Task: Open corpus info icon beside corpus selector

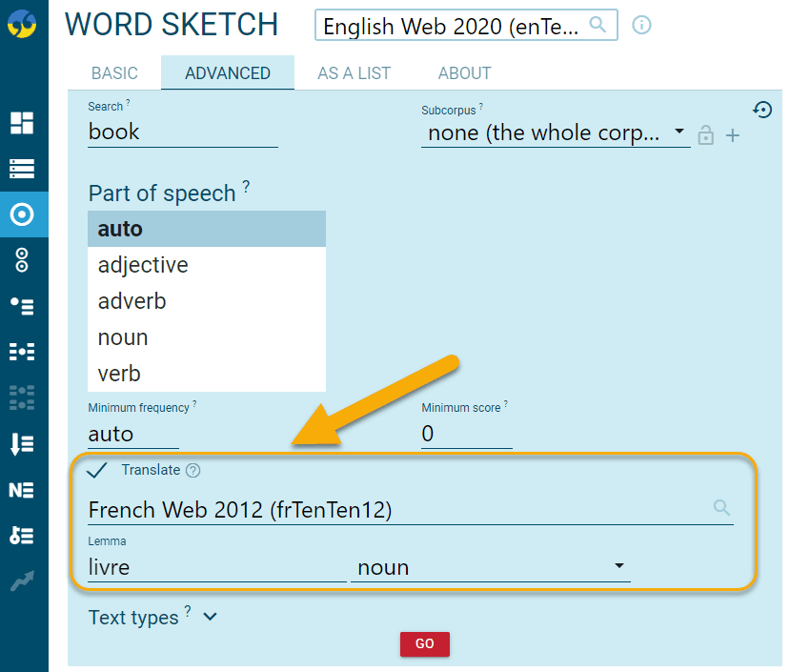Action: (642, 26)
